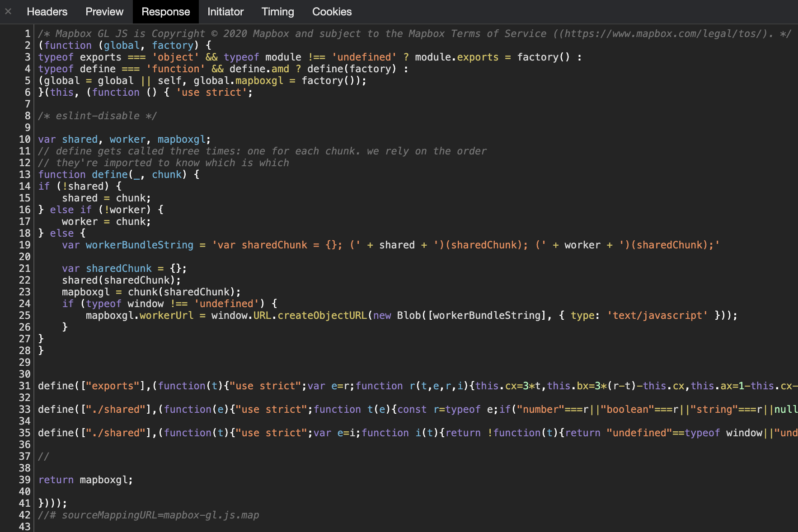798x532 pixels.
Task: Click 'function define(_, chunk) {' line
Action: pyautogui.click(x=118, y=175)
